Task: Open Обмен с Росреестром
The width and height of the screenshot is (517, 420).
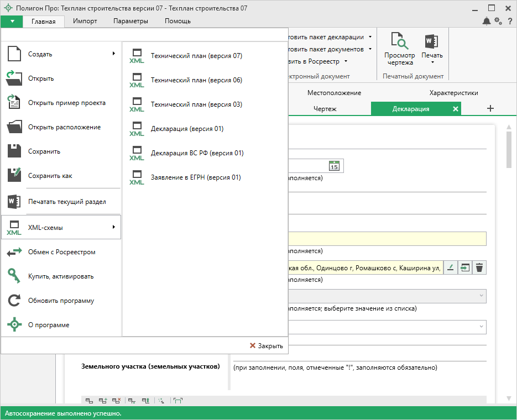Action: pyautogui.click(x=61, y=252)
